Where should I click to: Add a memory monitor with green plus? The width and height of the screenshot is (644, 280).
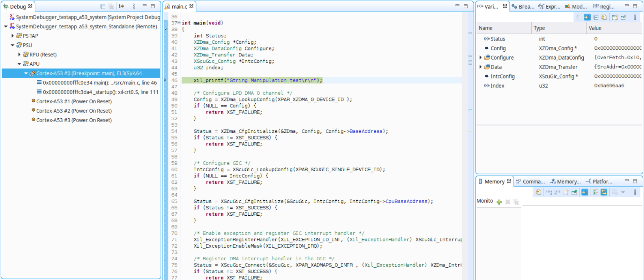[499, 202]
